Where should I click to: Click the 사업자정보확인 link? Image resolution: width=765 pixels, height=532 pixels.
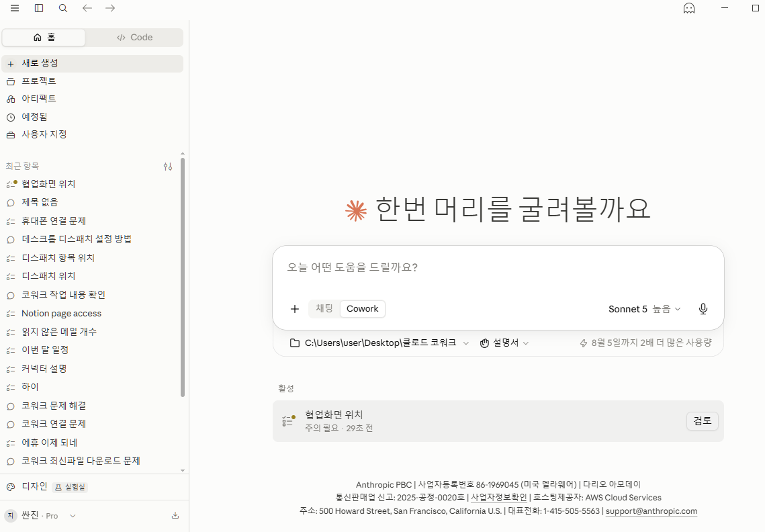(x=498, y=498)
